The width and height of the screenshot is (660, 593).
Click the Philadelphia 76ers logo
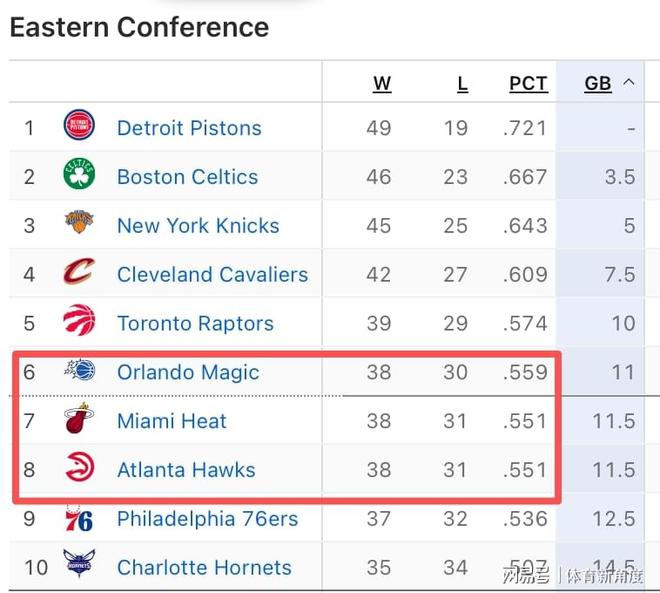pos(79,518)
